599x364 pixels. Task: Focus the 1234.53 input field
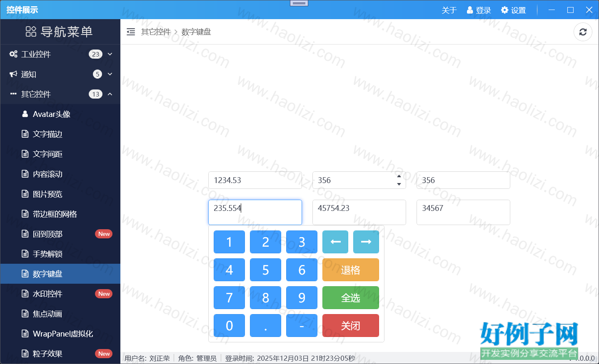[255, 180]
